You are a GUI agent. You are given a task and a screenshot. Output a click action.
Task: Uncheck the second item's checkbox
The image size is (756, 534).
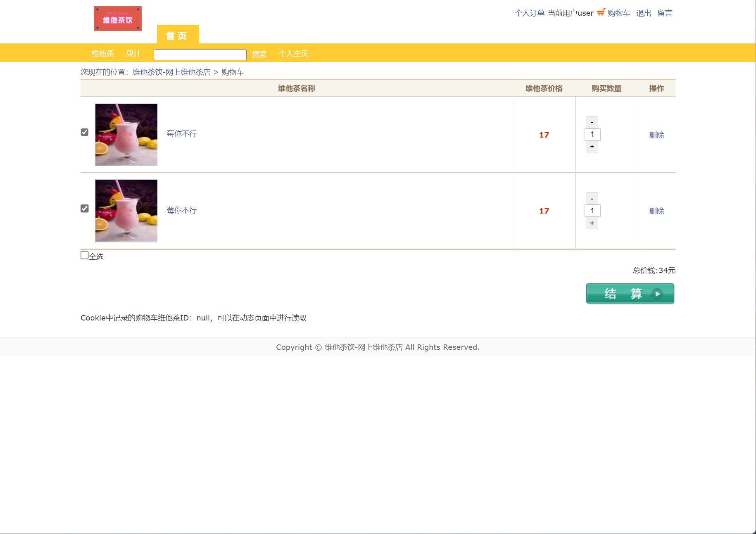85,208
